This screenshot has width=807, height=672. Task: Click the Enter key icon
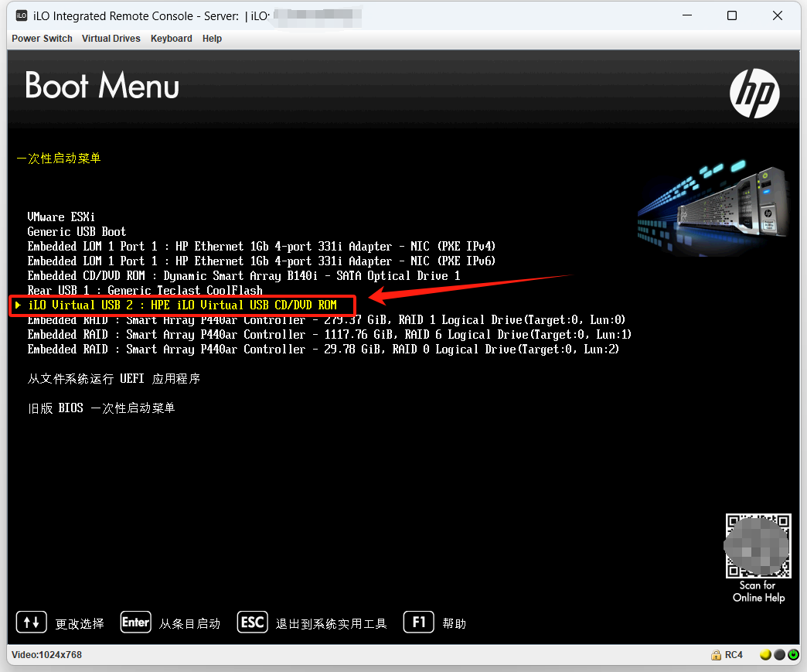(x=135, y=622)
